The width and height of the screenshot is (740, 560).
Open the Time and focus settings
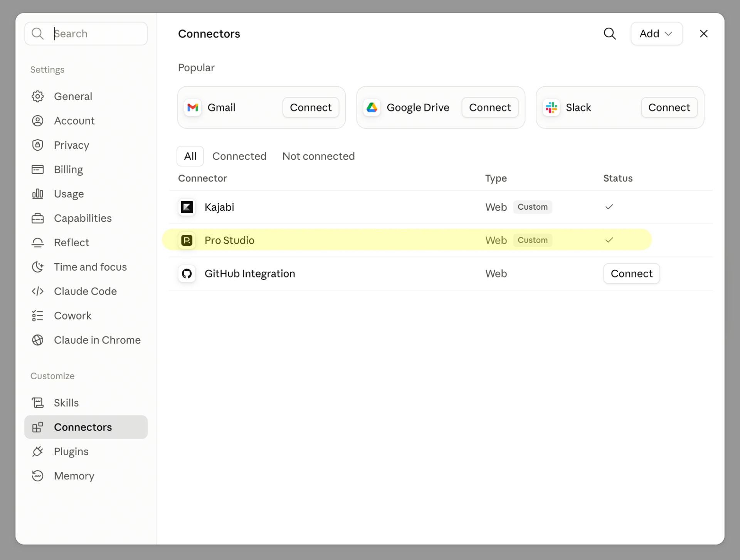[x=86, y=267]
